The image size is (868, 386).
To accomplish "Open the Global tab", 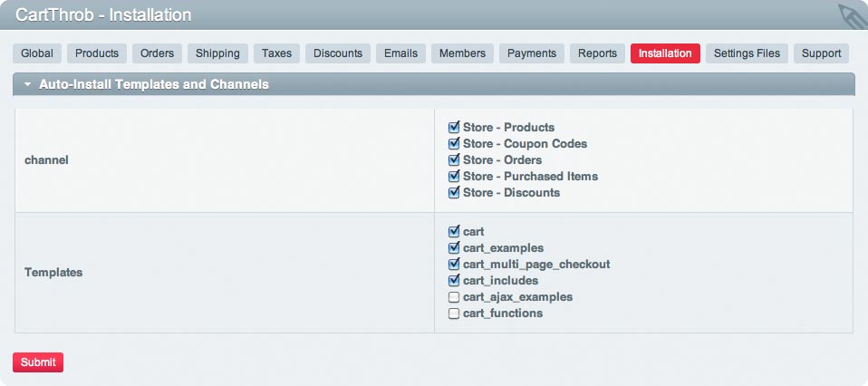I will click(37, 53).
